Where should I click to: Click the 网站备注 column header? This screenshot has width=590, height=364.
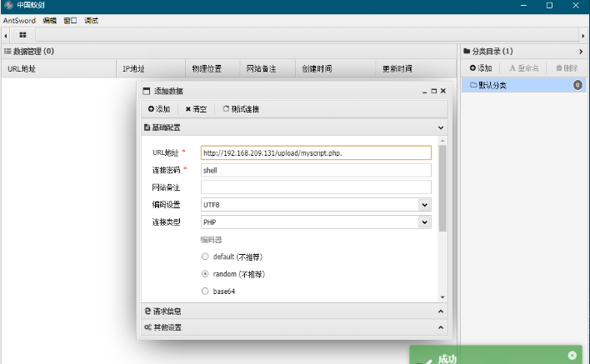tap(267, 69)
